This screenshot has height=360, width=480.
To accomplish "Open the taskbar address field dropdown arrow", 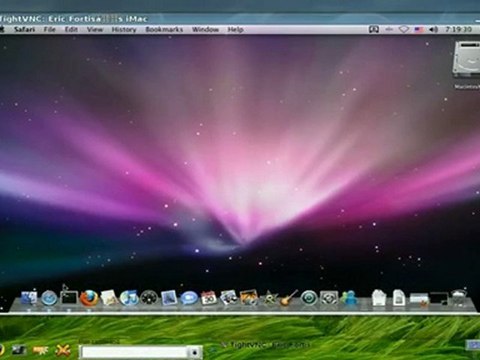I will pos(194,352).
